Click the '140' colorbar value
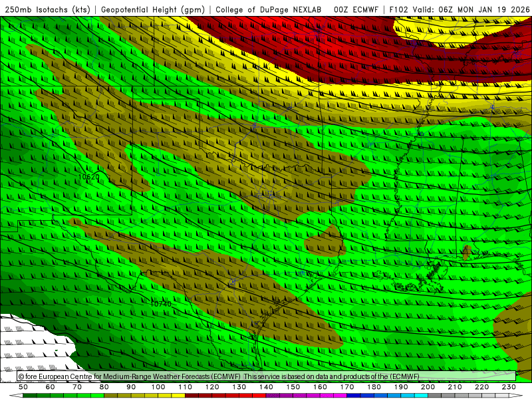The height and width of the screenshot is (399, 532). [x=266, y=387]
